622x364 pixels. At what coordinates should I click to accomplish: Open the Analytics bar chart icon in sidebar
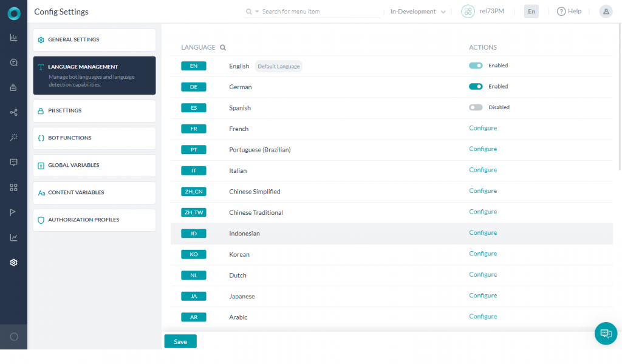click(13, 38)
